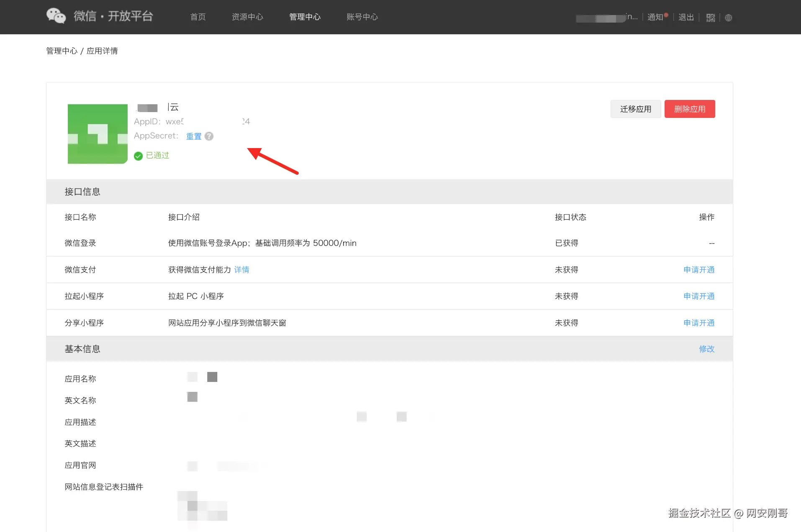
Task: Click 申请开通 in the 拉起小程序 row
Action: click(699, 296)
